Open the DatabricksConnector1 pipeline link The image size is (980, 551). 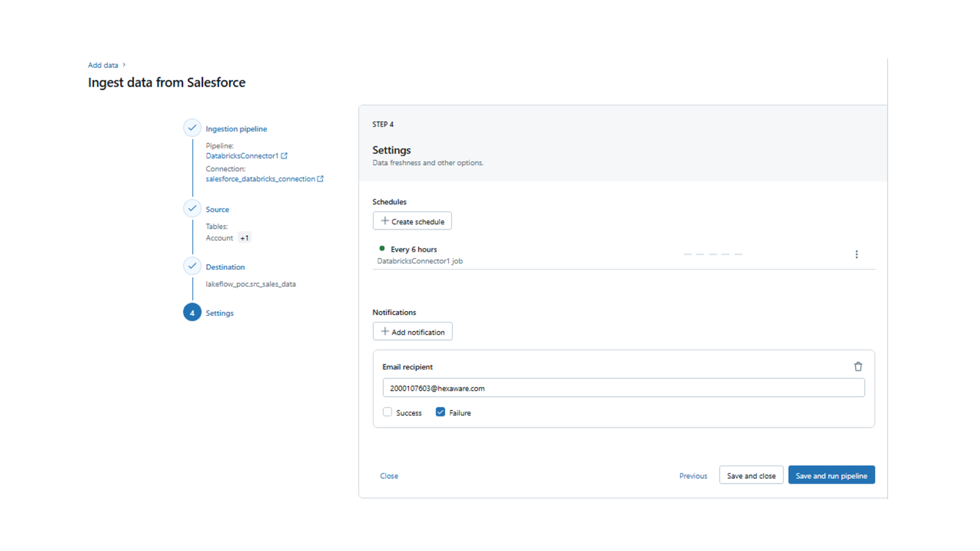click(x=242, y=156)
